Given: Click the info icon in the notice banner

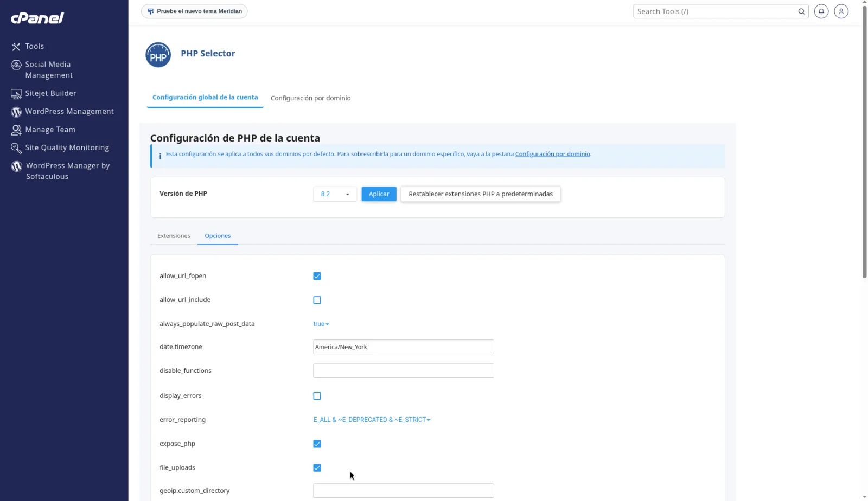Looking at the screenshot, I should 160,156.
